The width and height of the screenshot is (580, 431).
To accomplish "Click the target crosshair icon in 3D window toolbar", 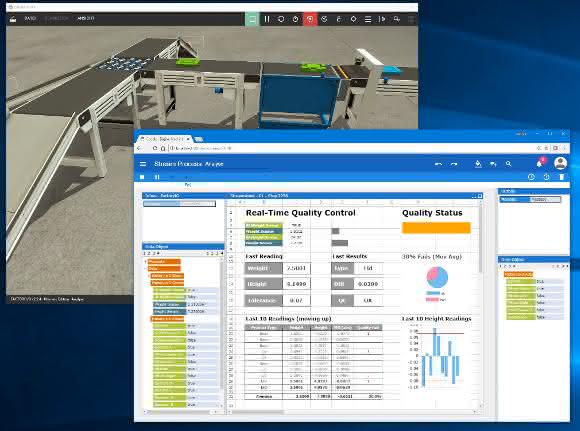I will click(x=353, y=19).
